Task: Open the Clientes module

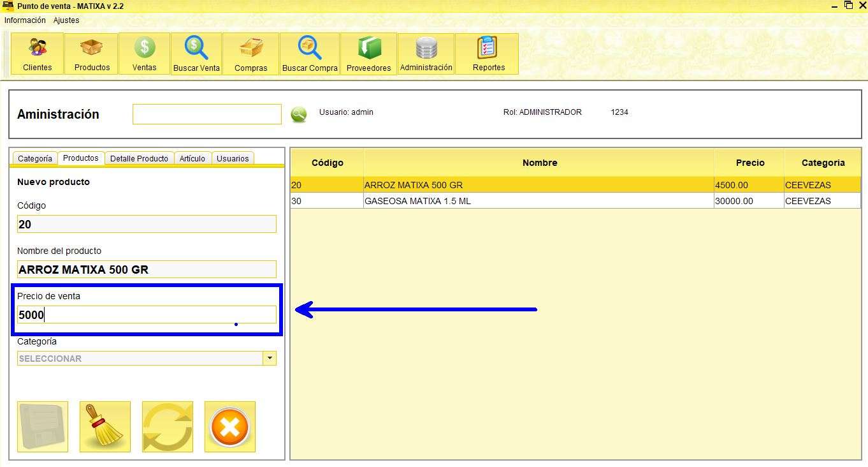Action: (38, 54)
